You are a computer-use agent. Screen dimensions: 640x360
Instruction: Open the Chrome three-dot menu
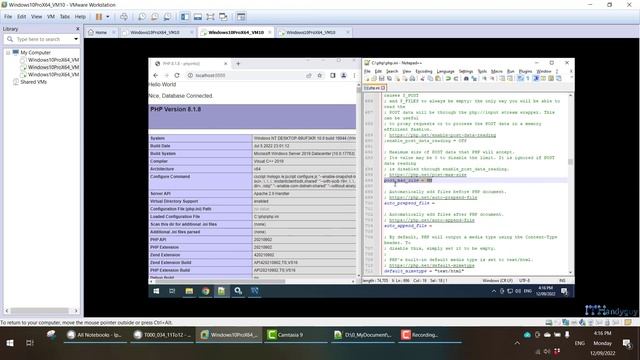(354, 76)
